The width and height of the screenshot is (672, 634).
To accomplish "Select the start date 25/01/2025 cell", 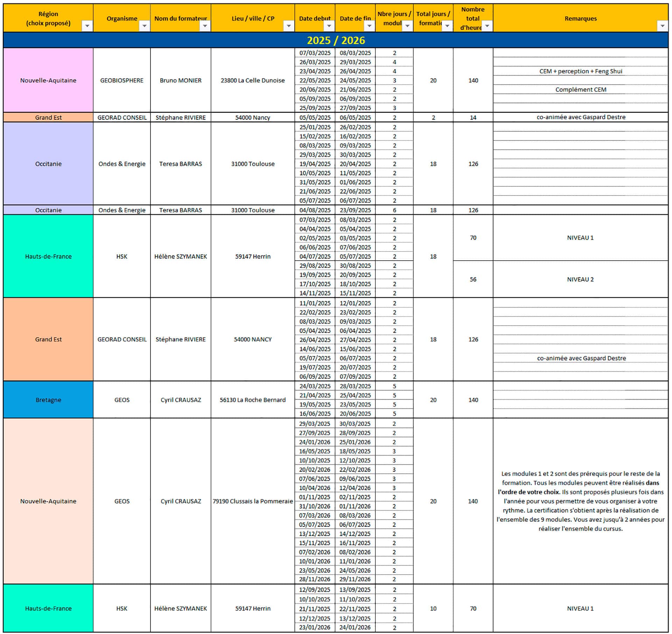I will [315, 127].
